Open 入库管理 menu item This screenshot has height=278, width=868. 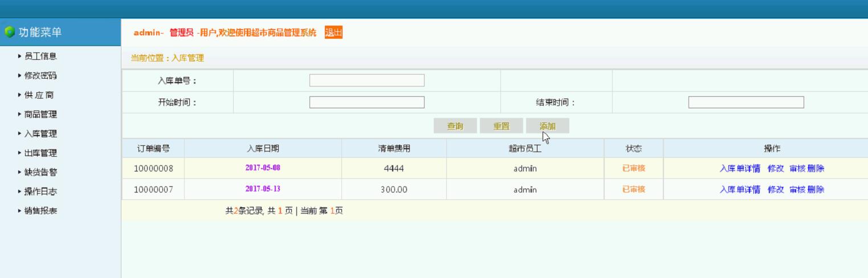pyautogui.click(x=40, y=134)
